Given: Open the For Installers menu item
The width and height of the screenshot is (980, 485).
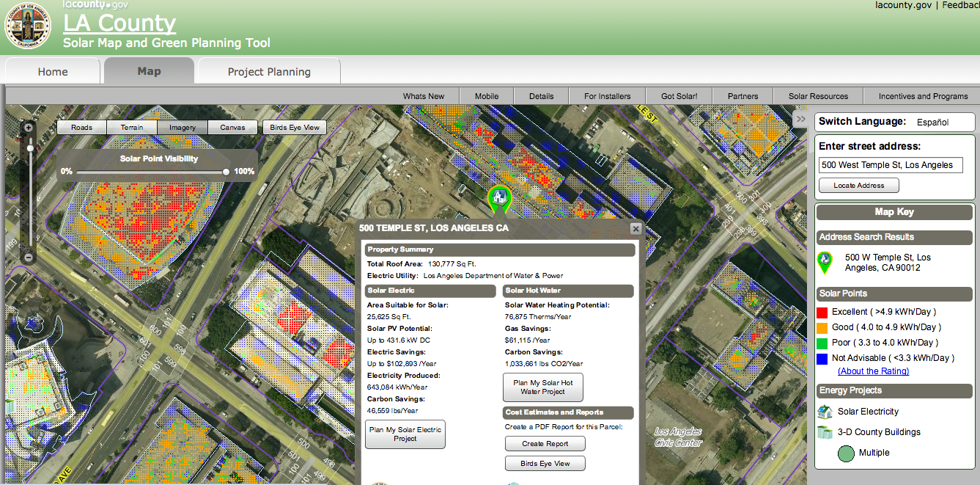Looking at the screenshot, I should click(607, 96).
